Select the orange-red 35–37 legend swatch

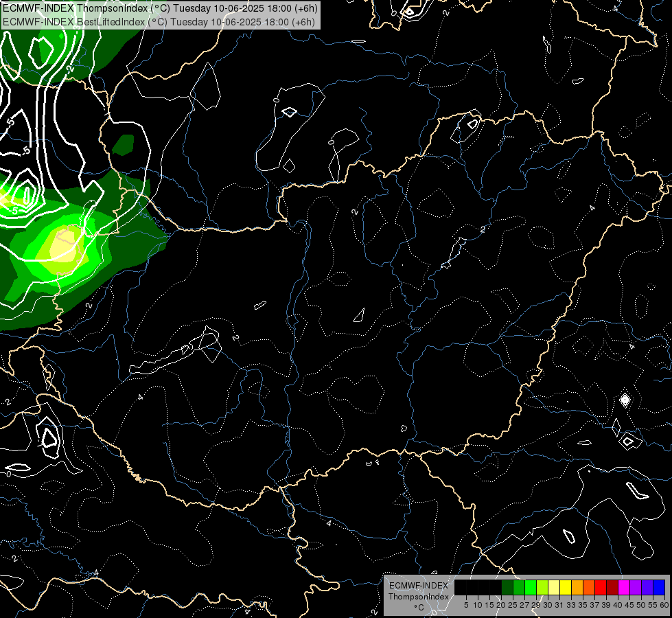click(x=589, y=587)
